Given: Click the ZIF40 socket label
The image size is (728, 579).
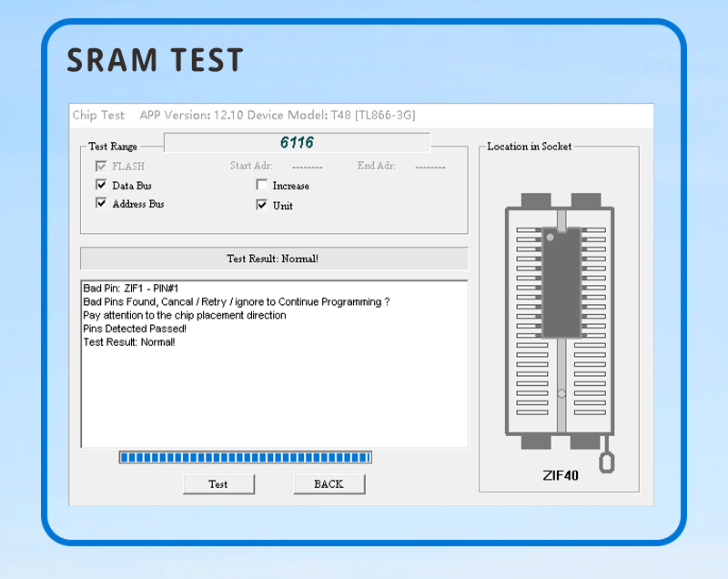Looking at the screenshot, I should point(561,474).
